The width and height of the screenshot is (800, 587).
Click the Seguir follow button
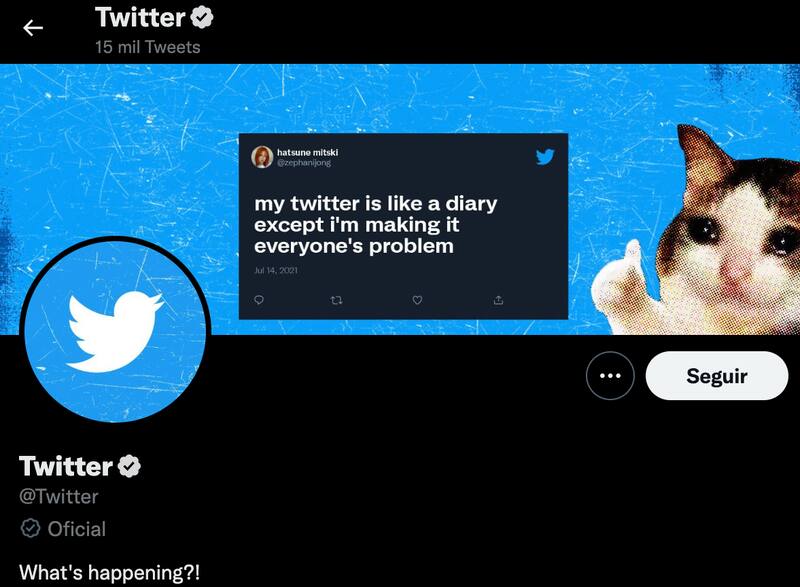717,376
